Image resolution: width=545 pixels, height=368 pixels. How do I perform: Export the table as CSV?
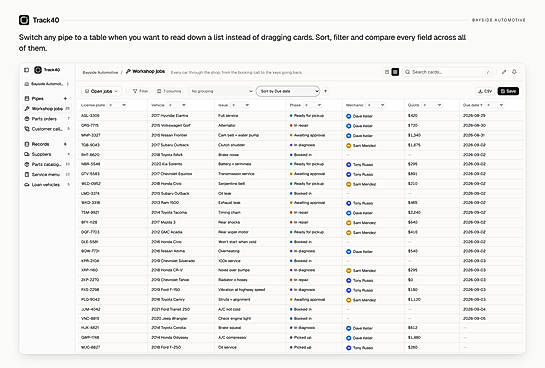point(485,91)
